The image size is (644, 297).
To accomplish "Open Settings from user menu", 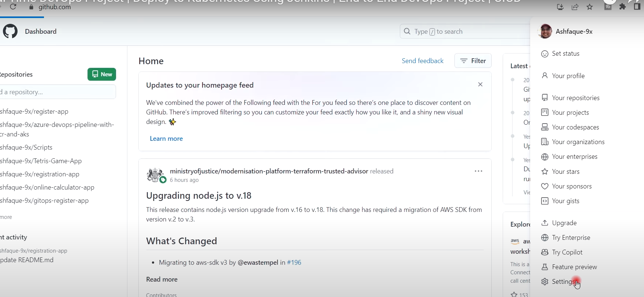I will (563, 282).
